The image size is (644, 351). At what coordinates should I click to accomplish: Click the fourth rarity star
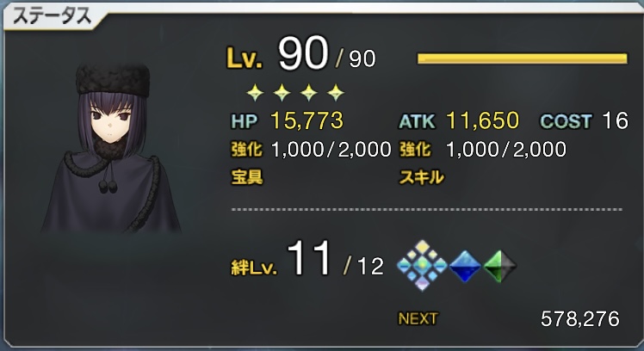336,93
